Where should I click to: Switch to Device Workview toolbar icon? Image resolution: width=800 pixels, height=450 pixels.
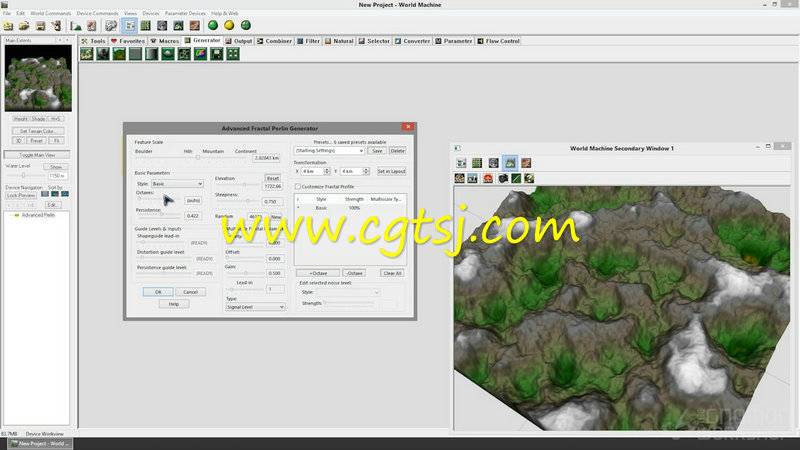click(130, 25)
